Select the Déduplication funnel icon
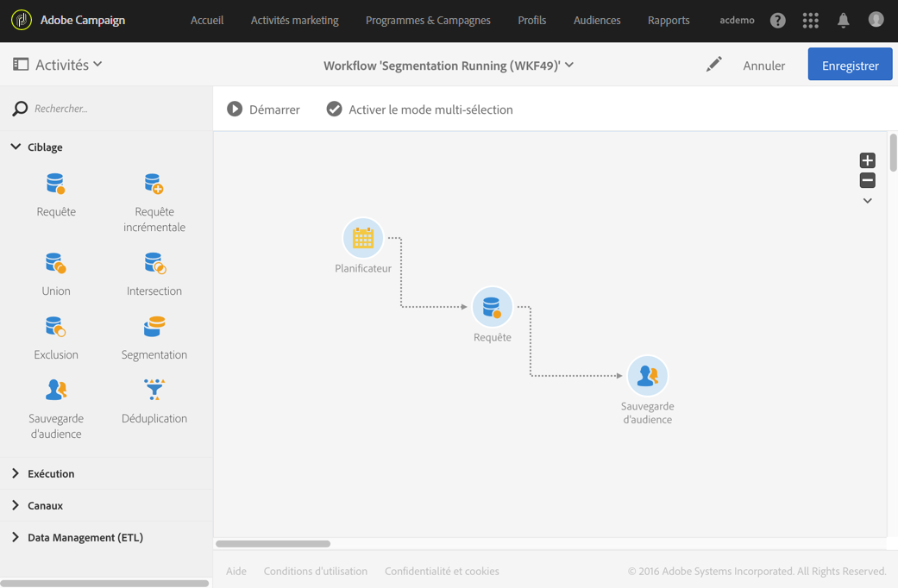The height and width of the screenshot is (588, 898). (x=154, y=391)
